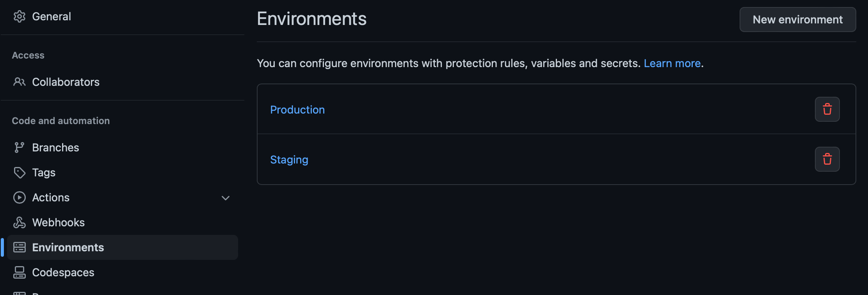868x295 pixels.
Task: Click the Tags label icon
Action: tap(20, 172)
